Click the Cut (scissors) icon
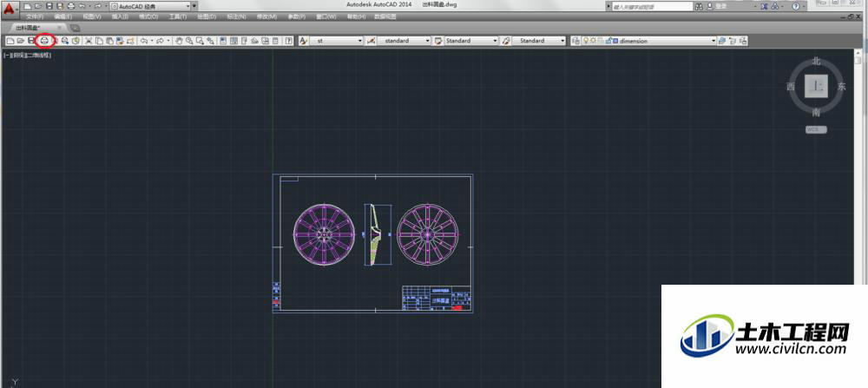The height and width of the screenshot is (388, 868). pos(88,41)
